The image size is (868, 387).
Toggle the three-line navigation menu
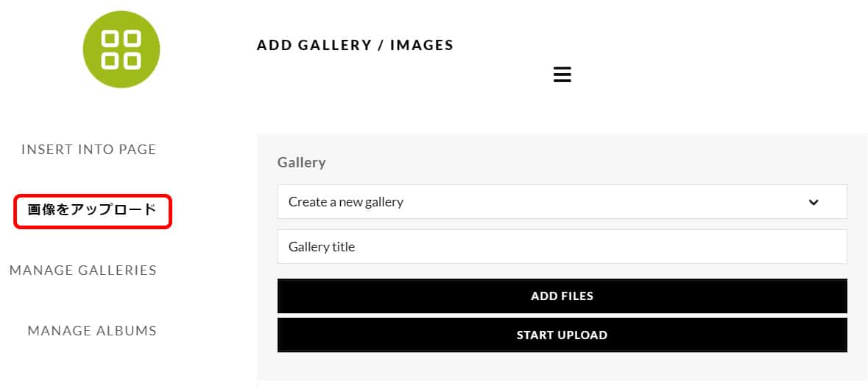tap(562, 74)
